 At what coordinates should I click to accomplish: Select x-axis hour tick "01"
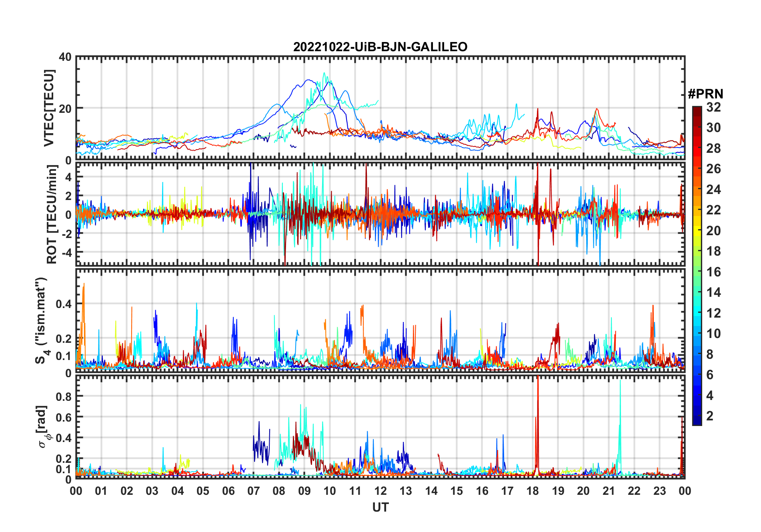pos(101,491)
